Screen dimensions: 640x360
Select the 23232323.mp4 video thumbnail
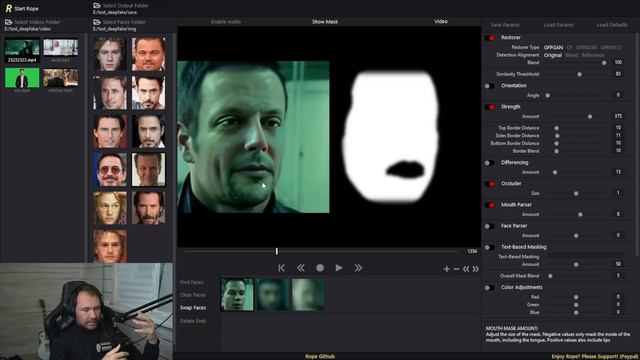point(22,51)
